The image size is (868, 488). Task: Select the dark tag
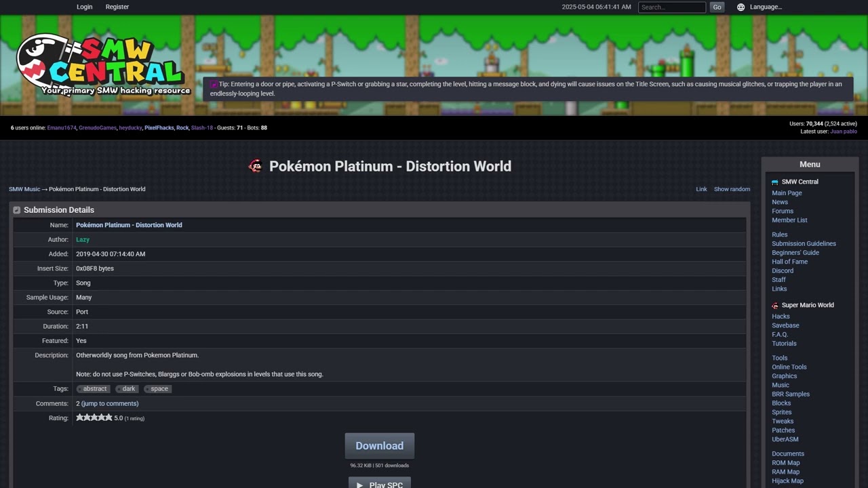point(127,389)
